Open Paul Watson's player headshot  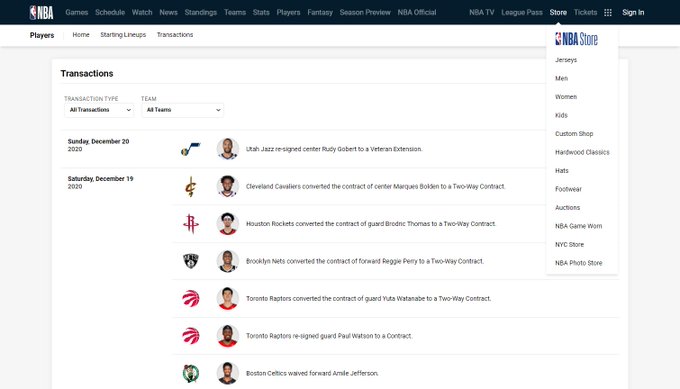click(x=228, y=336)
